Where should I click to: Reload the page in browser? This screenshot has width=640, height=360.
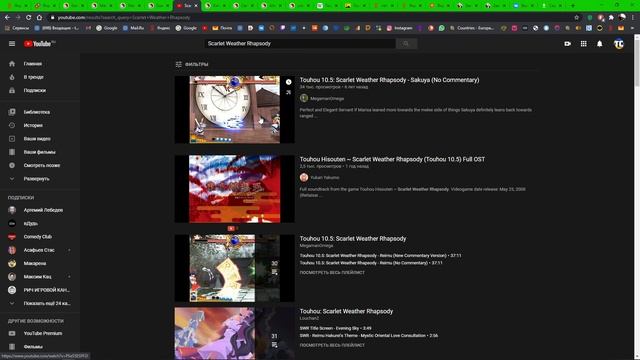click(x=29, y=18)
